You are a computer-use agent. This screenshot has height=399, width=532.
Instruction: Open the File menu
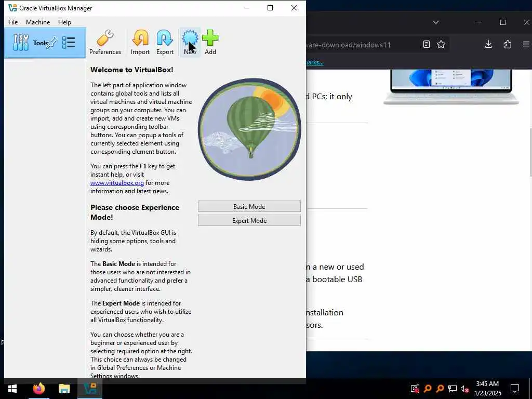pos(13,22)
